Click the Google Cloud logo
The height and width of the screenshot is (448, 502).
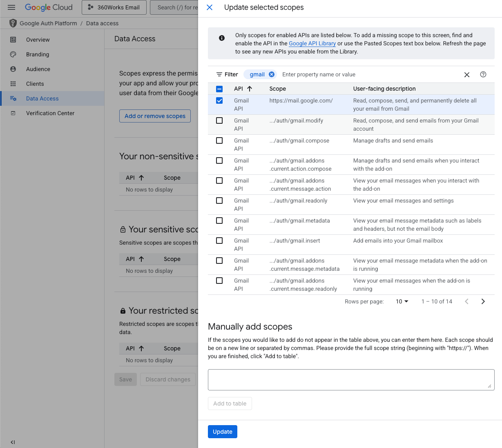(49, 7)
